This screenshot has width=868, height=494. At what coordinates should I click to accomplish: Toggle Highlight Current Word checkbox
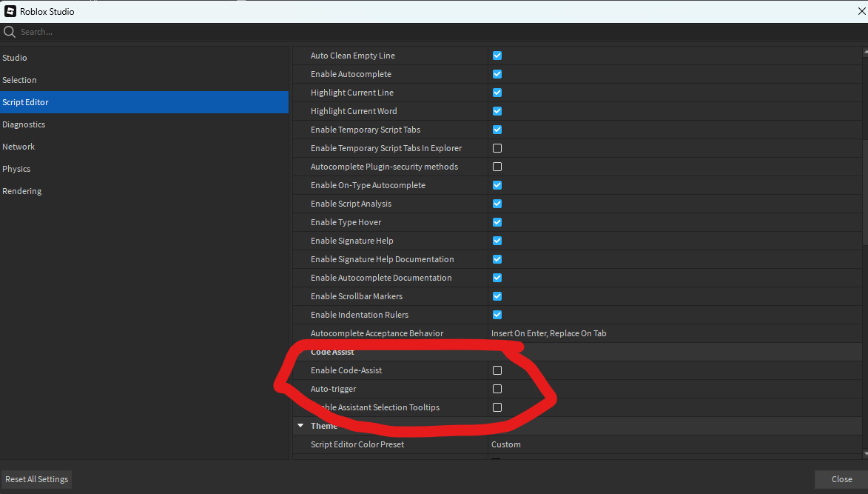coord(497,111)
